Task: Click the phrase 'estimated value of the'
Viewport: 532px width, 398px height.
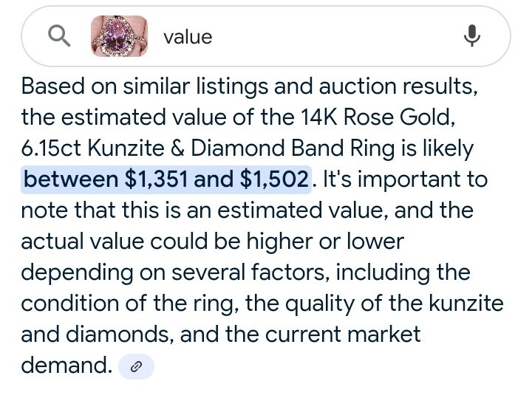Action: 177,117
